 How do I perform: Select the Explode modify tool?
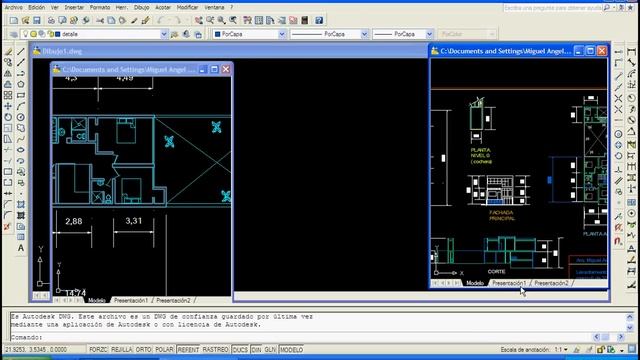point(8,227)
